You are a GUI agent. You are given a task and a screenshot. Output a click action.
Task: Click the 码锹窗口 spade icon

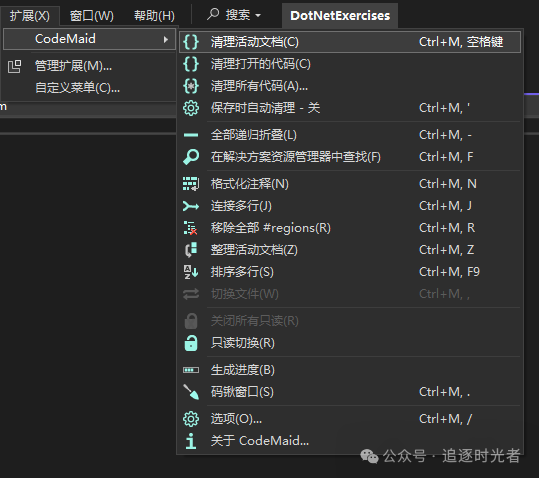pyautogui.click(x=191, y=392)
